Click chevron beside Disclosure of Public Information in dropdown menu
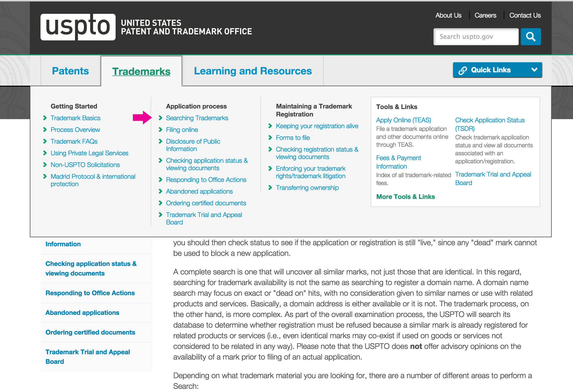 160,141
